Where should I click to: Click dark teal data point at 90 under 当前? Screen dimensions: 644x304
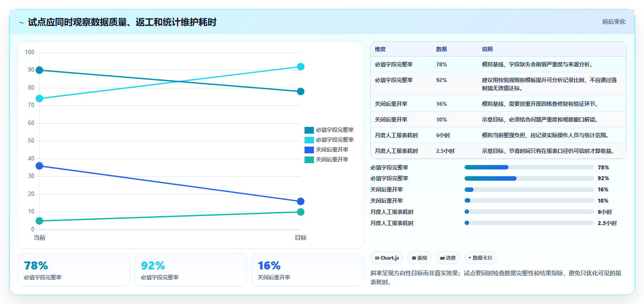[x=39, y=70]
